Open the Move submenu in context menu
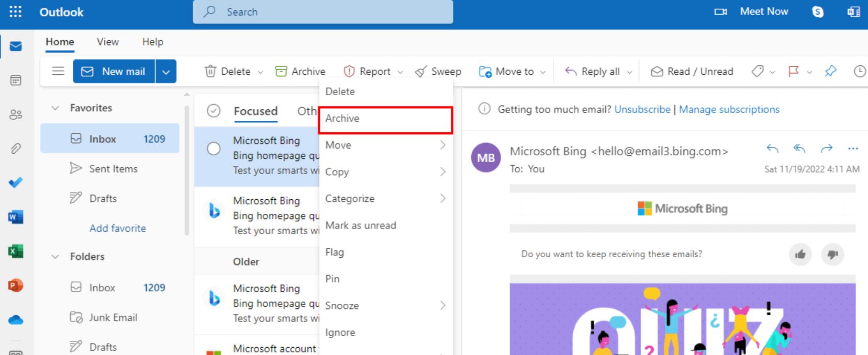 [x=386, y=145]
